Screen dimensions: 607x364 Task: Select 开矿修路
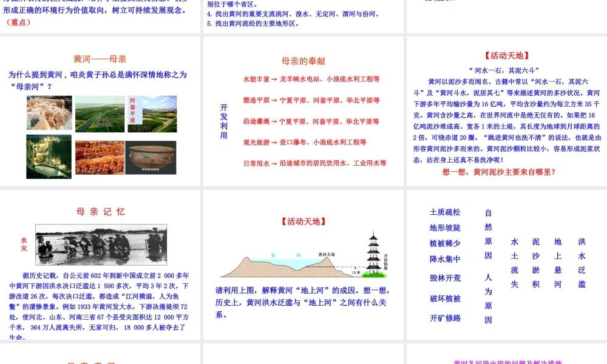pos(445,318)
